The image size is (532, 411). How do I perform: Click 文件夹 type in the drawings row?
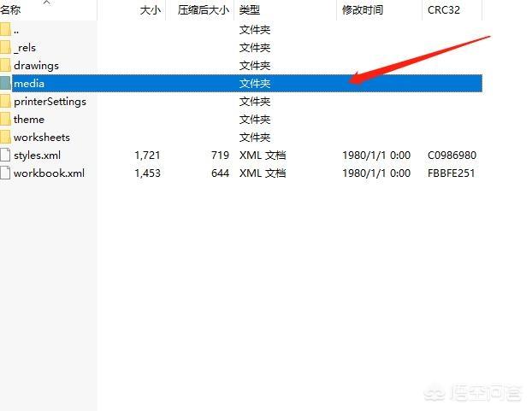(255, 66)
